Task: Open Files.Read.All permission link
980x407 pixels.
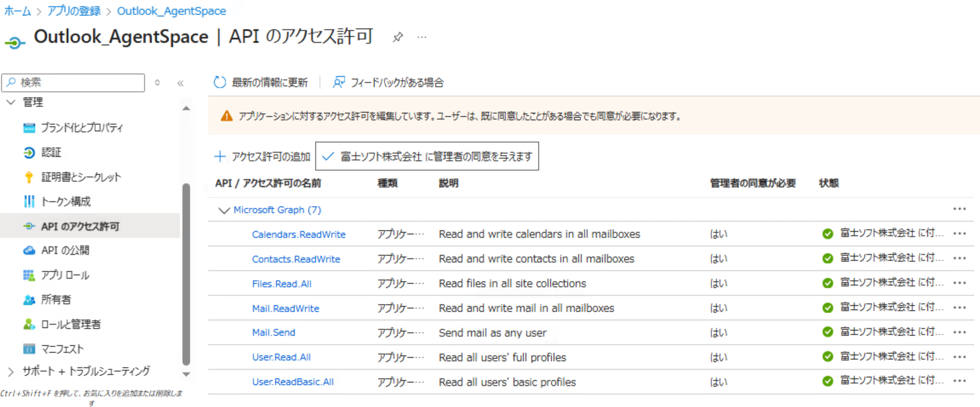Action: pyautogui.click(x=281, y=284)
